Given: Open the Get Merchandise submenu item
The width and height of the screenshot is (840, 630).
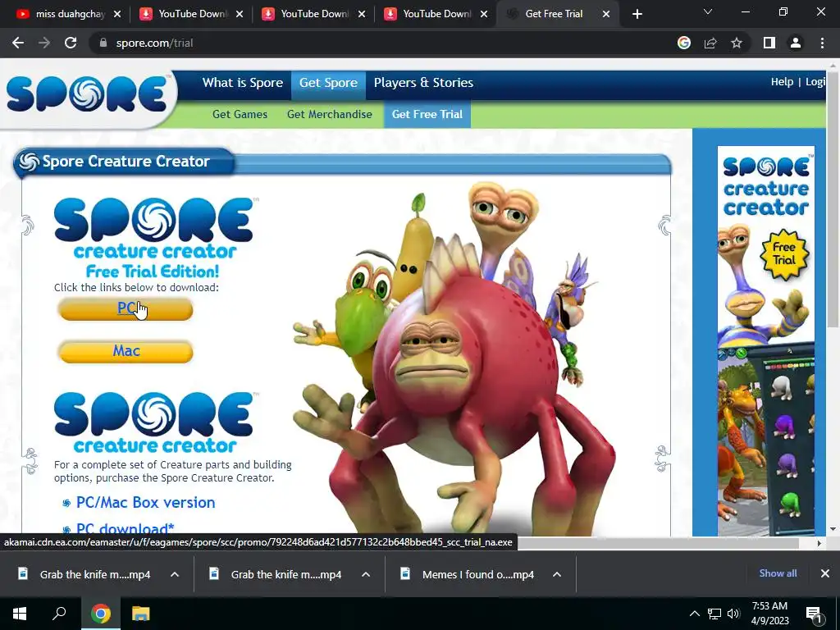Looking at the screenshot, I should point(330,114).
